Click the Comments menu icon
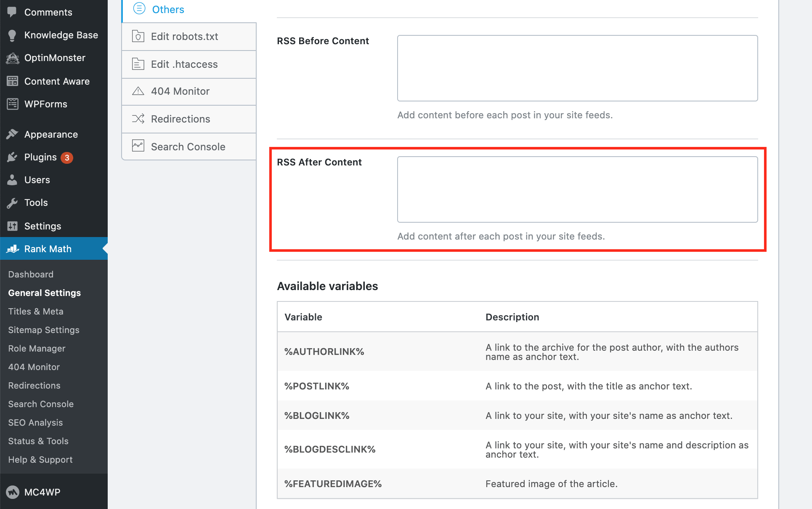 [12, 11]
